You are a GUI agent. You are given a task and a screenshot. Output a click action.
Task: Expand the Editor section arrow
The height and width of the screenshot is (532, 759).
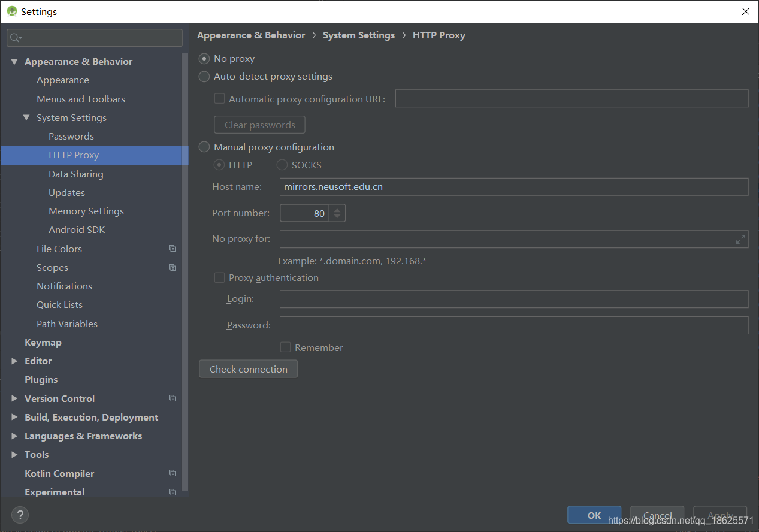point(14,361)
